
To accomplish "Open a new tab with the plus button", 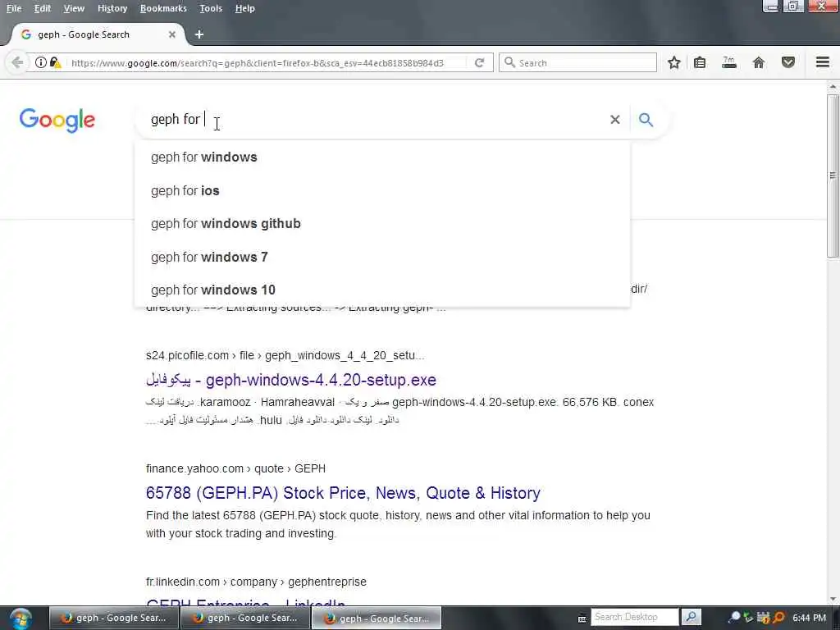I will (x=199, y=34).
